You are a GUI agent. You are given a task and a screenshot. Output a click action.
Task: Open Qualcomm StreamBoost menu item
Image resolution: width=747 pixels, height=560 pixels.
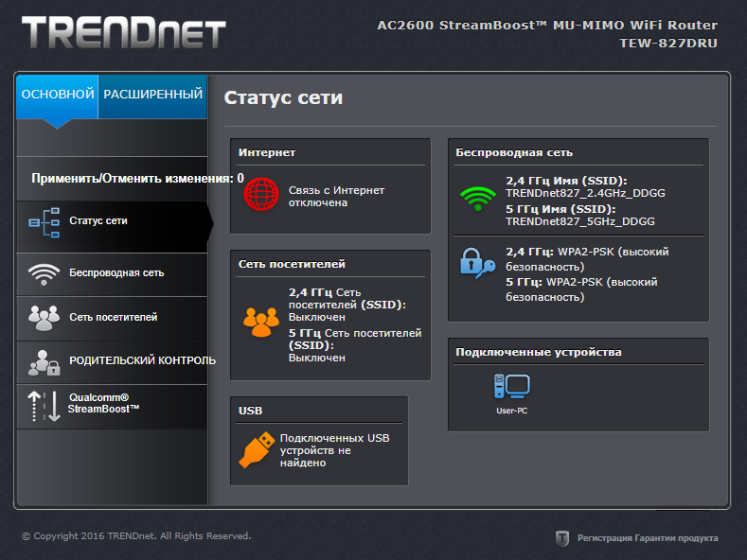pyautogui.click(x=113, y=407)
